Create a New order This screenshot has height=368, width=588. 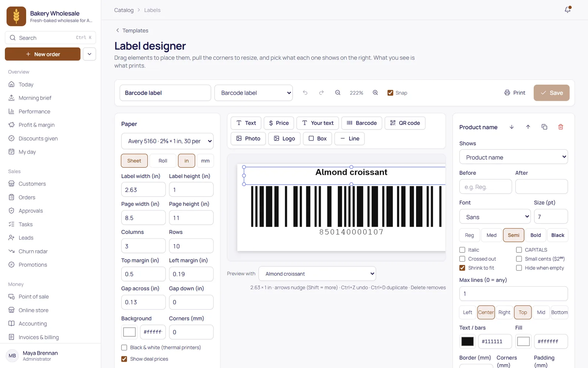click(x=43, y=54)
